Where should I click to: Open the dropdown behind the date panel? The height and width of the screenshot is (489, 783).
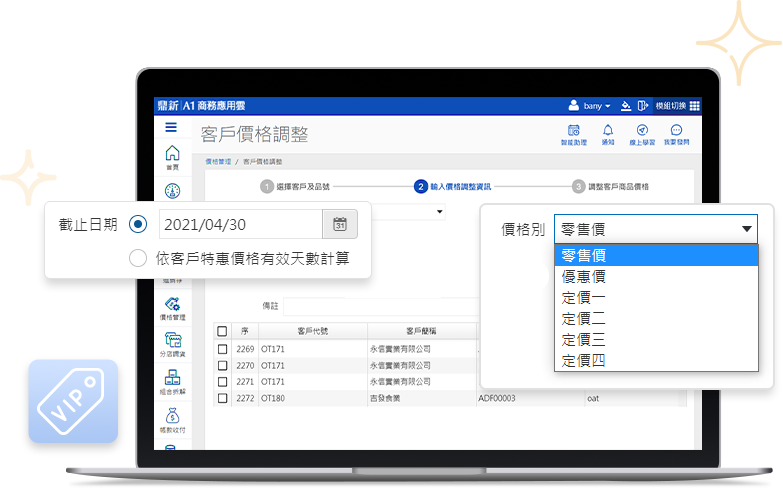[439, 212]
